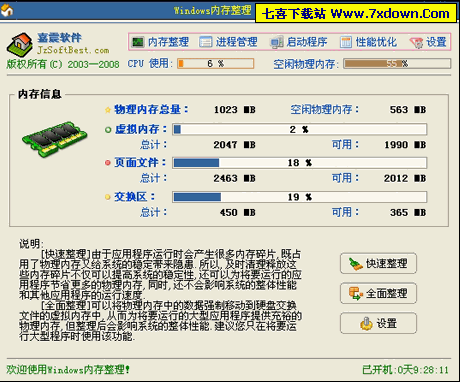Image resolution: width=460 pixels, height=382 pixels.
Task: Click the calendar-style icon beside 性能优化
Action: point(346,42)
